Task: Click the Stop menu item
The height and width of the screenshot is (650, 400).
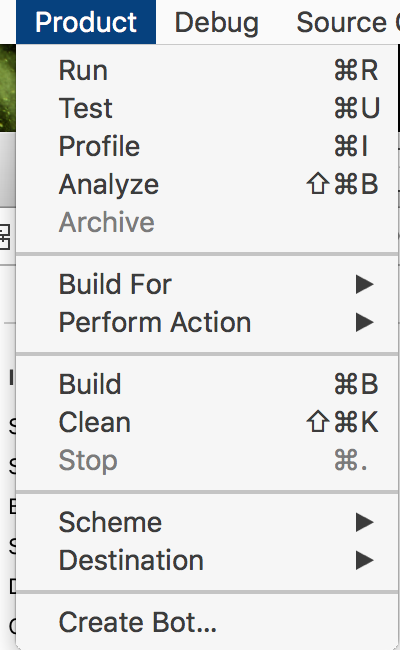Action: pyautogui.click(x=207, y=461)
